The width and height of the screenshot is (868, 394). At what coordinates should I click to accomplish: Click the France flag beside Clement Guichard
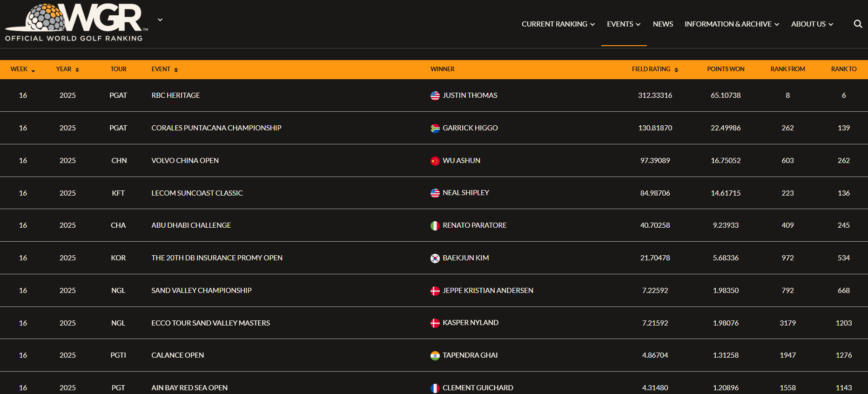coord(435,388)
